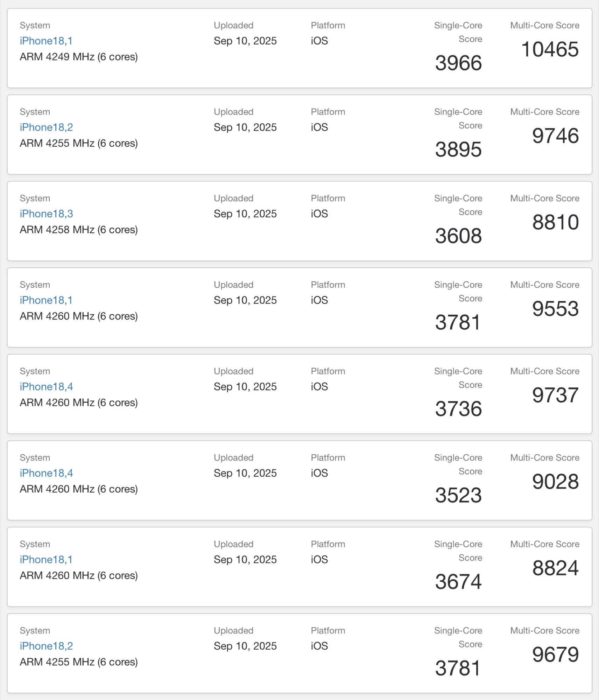599x700 pixels.
Task: Click the 9737 multi-core score
Action: tap(556, 395)
